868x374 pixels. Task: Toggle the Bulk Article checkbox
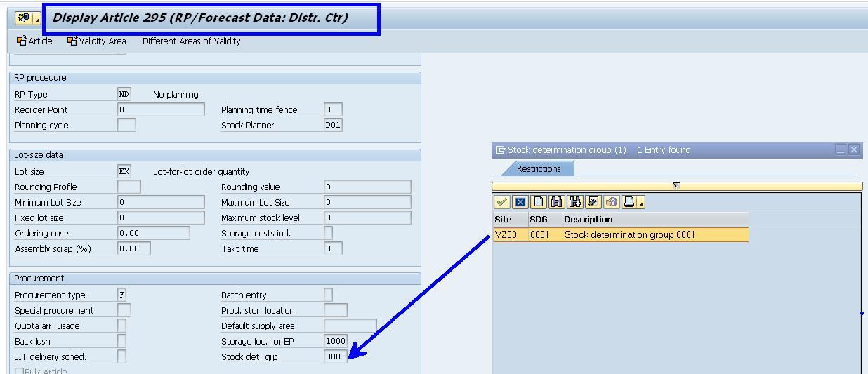tap(20, 371)
